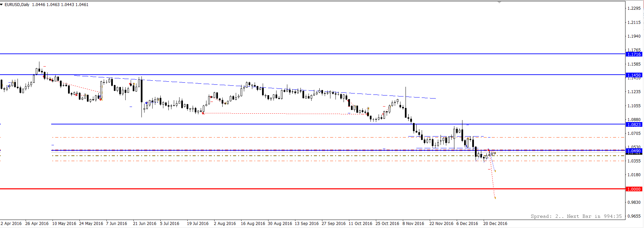Click the 1.0705 value on price axis
Image resolution: width=644 pixels, height=228 pixels.
[x=634, y=134]
